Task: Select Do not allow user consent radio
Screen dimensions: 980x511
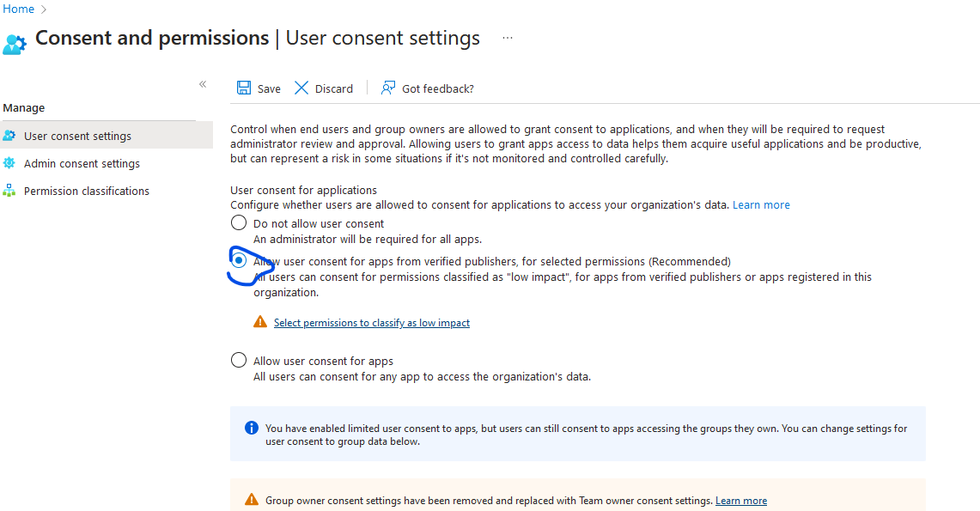Action: tap(239, 222)
